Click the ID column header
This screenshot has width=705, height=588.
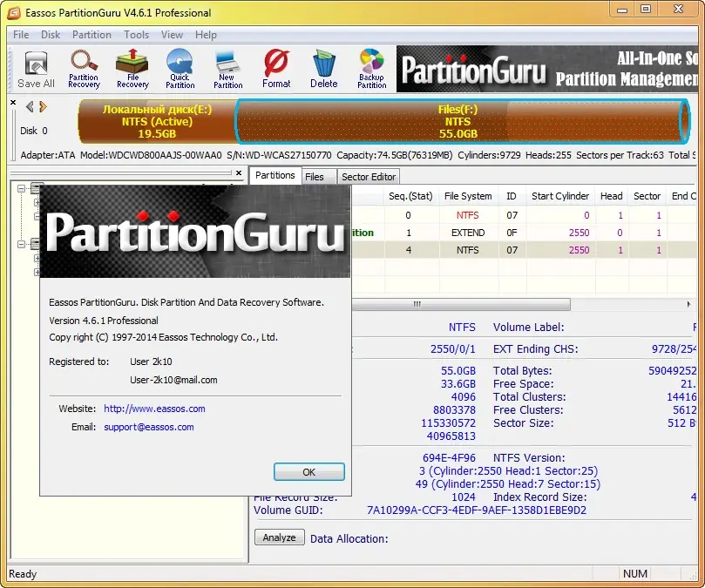click(x=512, y=196)
